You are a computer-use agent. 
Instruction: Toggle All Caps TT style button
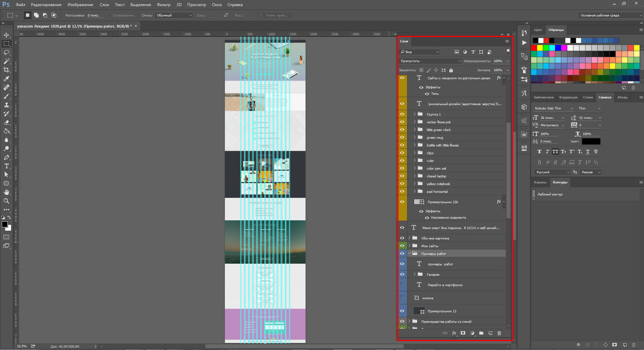coord(555,152)
